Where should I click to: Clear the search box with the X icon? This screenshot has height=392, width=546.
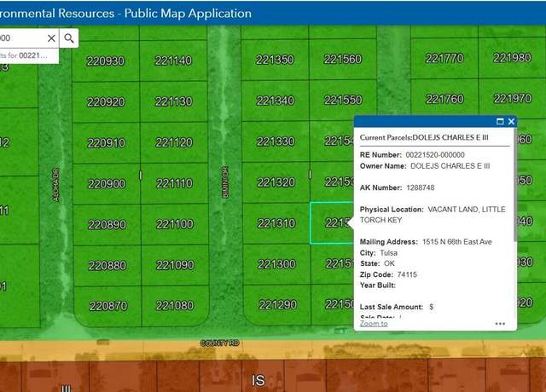51,38
